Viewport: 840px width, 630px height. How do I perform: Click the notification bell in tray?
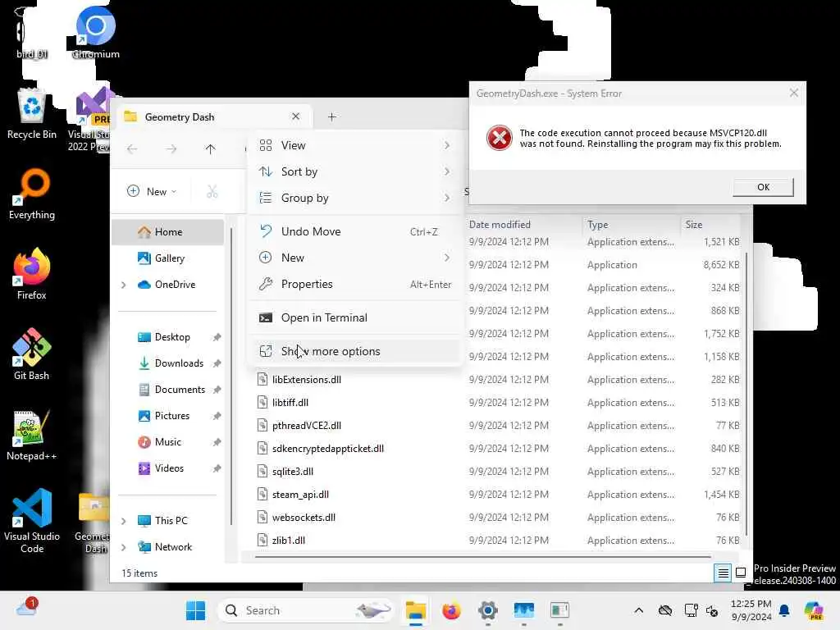pyautogui.click(x=784, y=610)
